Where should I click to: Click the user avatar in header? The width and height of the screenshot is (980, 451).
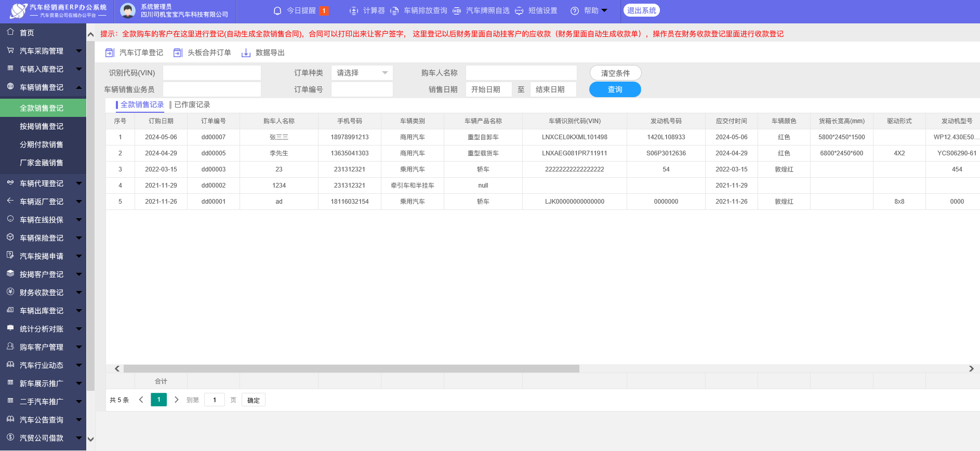128,11
